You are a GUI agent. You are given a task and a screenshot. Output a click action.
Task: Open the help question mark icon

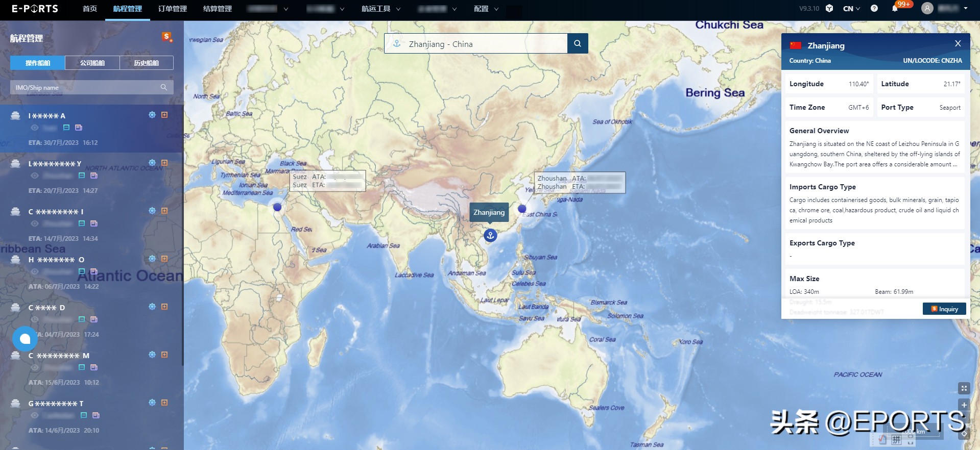[874, 9]
